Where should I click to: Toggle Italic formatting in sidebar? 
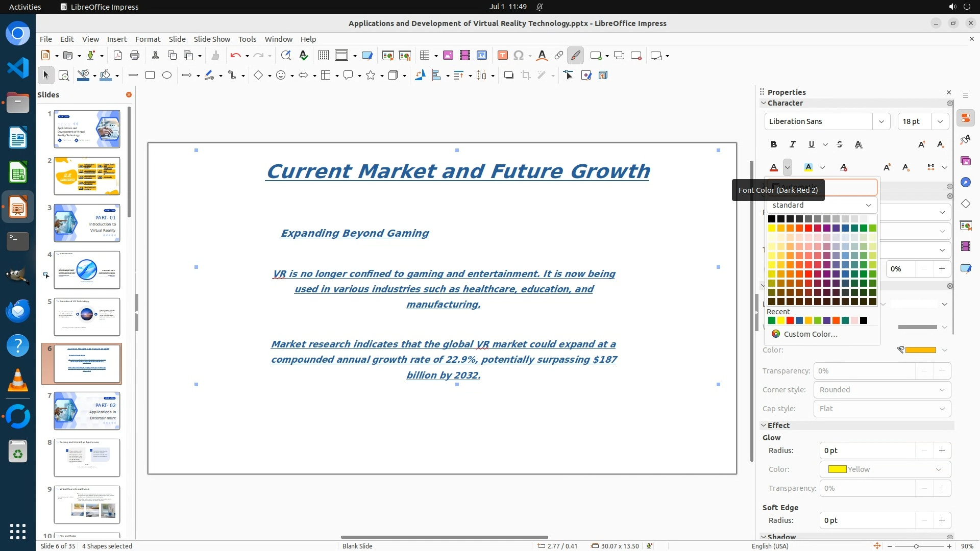(792, 144)
